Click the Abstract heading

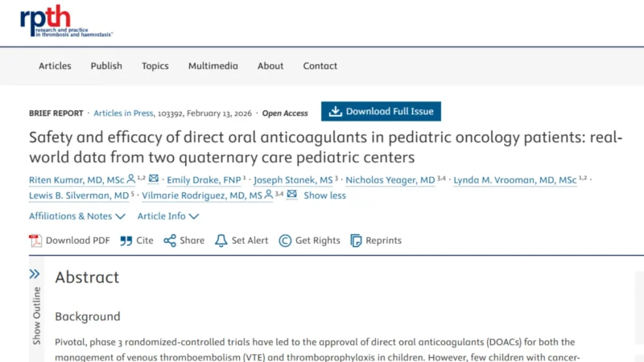tap(87, 278)
